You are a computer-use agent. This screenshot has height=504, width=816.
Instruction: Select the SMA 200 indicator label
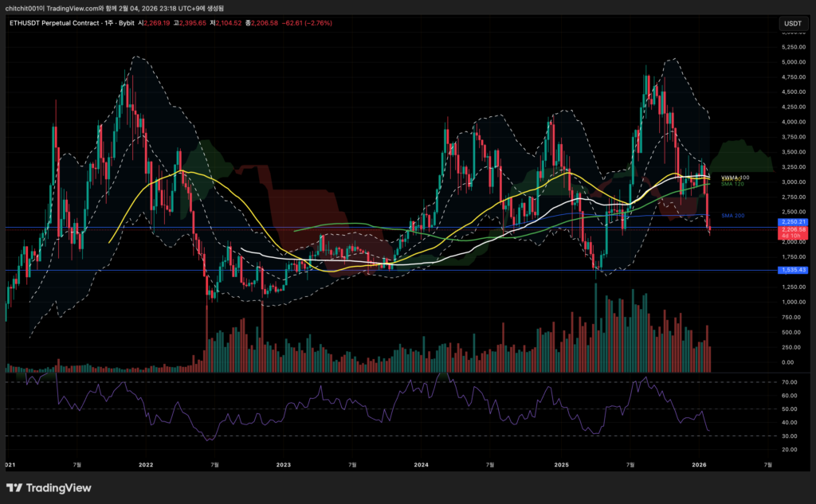click(732, 216)
